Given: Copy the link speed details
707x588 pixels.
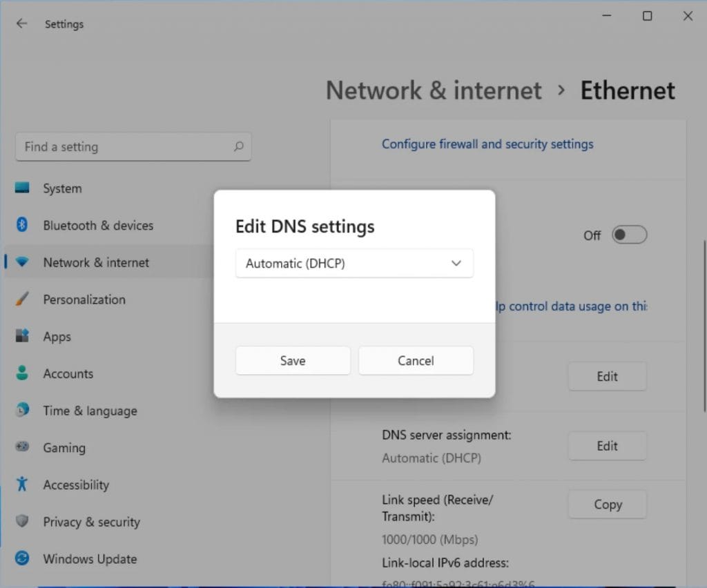Looking at the screenshot, I should [607, 504].
